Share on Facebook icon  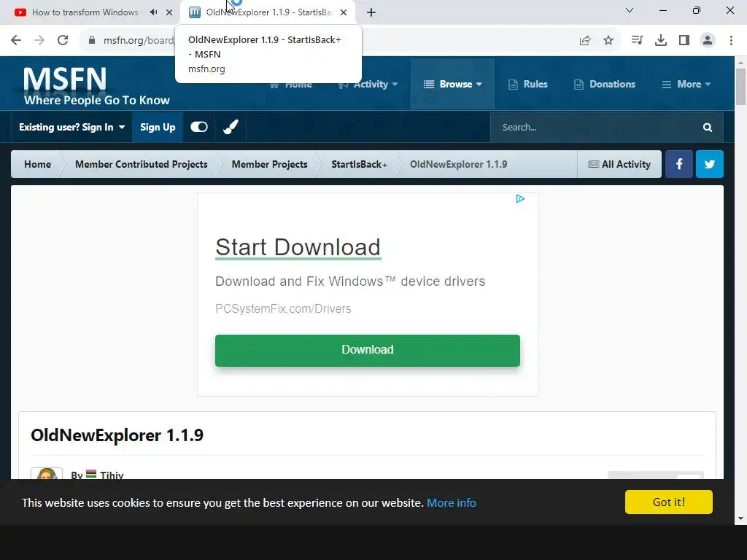pyautogui.click(x=679, y=164)
